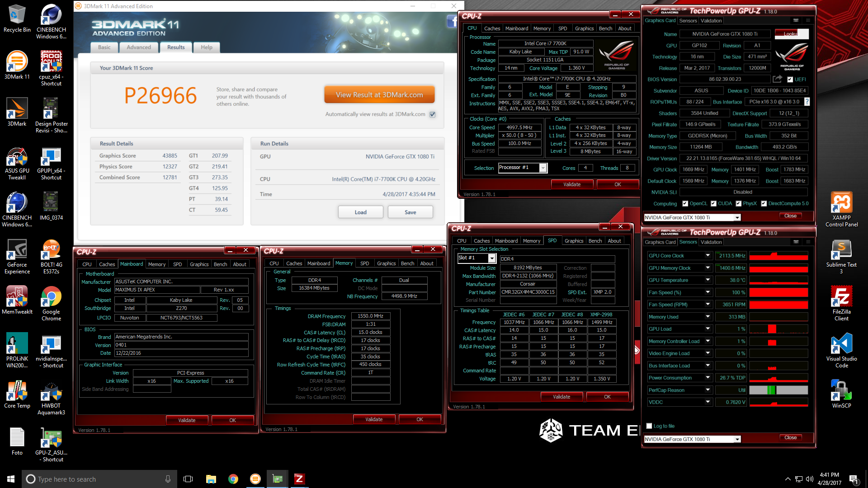
Task: Expand the GPU Core Clock sensor dropdown
Action: click(x=708, y=256)
